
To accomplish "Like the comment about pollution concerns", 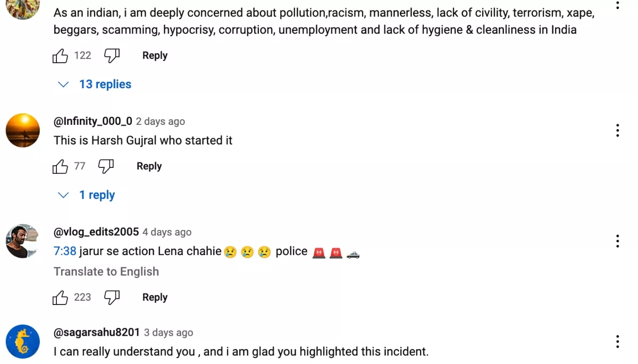I will 60,56.
